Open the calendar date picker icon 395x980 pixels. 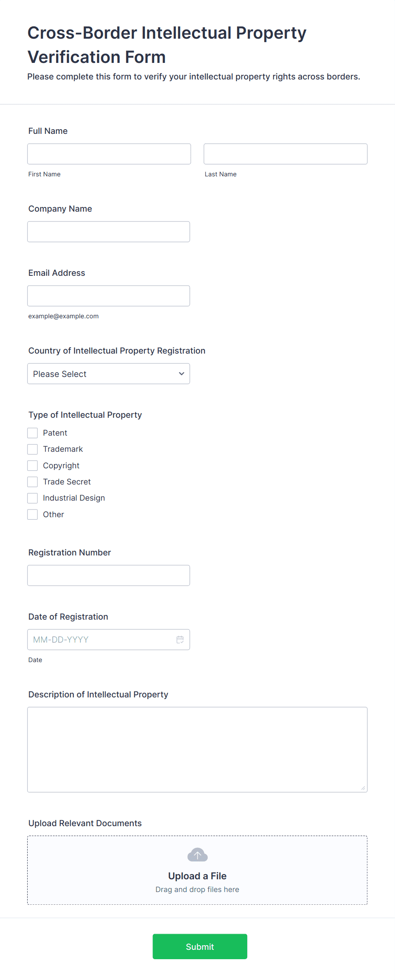180,640
